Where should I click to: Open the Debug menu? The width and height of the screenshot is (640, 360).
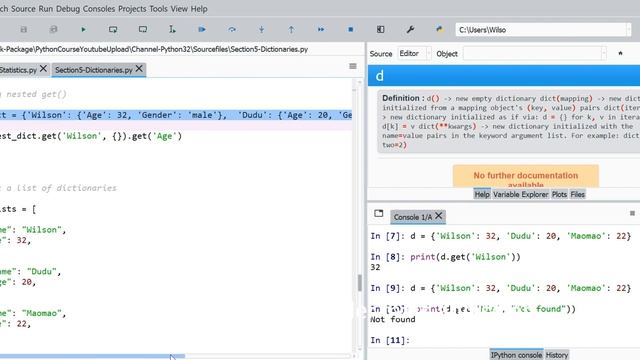[68, 9]
